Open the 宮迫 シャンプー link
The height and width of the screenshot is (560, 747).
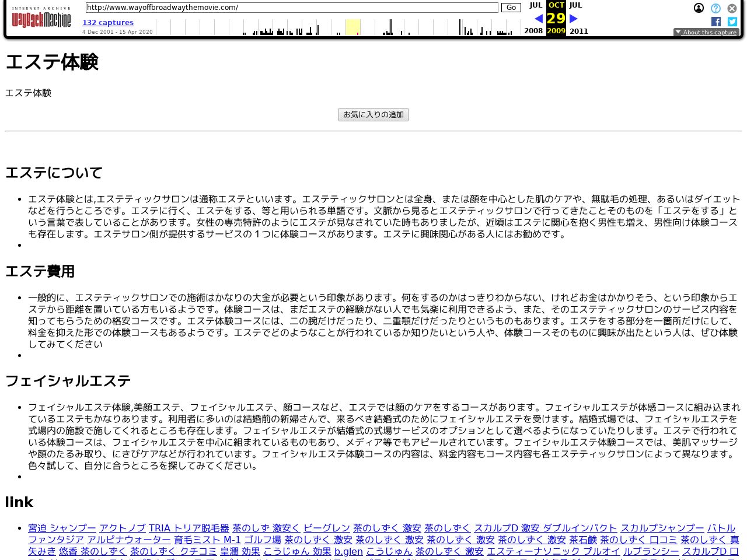pyautogui.click(x=62, y=528)
